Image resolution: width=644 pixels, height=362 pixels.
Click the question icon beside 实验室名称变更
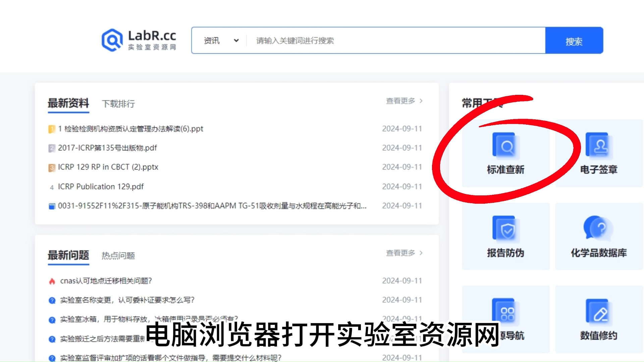pyautogui.click(x=52, y=300)
